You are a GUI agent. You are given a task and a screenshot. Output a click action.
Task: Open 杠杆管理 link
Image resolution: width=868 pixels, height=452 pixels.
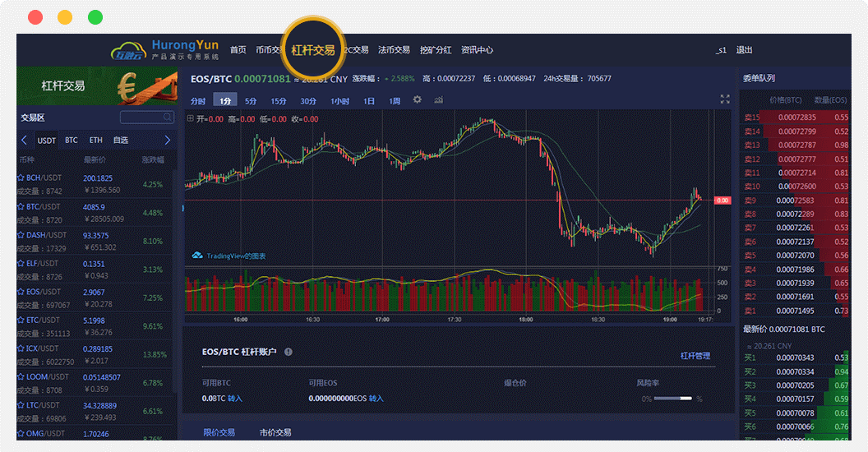(x=695, y=356)
